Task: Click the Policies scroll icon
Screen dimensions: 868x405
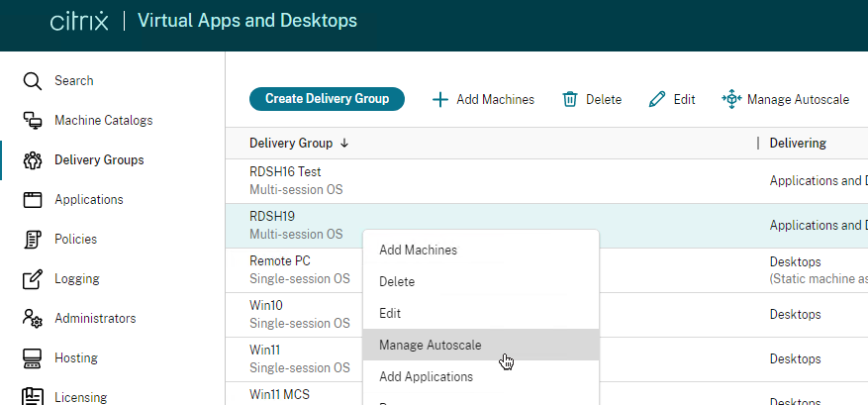Action: (x=32, y=240)
